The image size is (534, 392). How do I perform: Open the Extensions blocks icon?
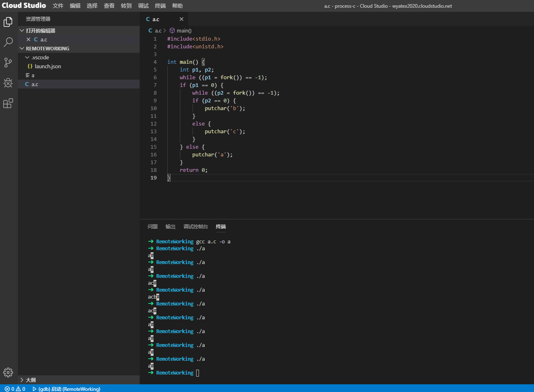click(x=8, y=103)
